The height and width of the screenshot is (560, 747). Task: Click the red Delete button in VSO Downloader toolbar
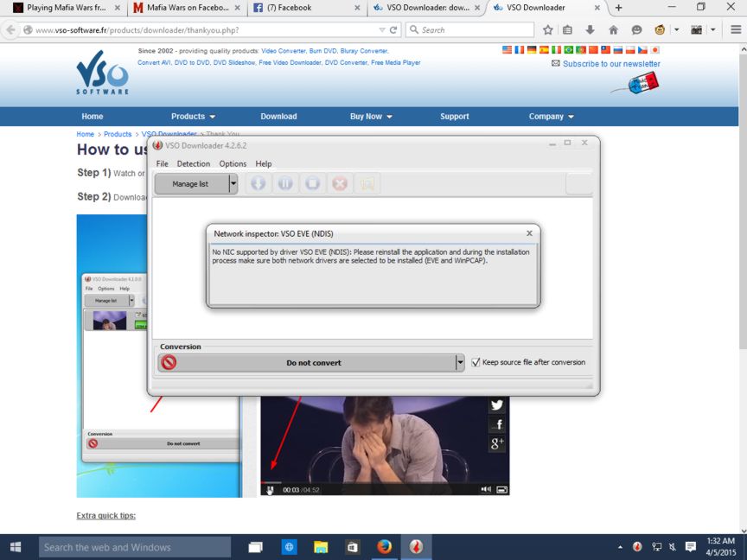[340, 183]
